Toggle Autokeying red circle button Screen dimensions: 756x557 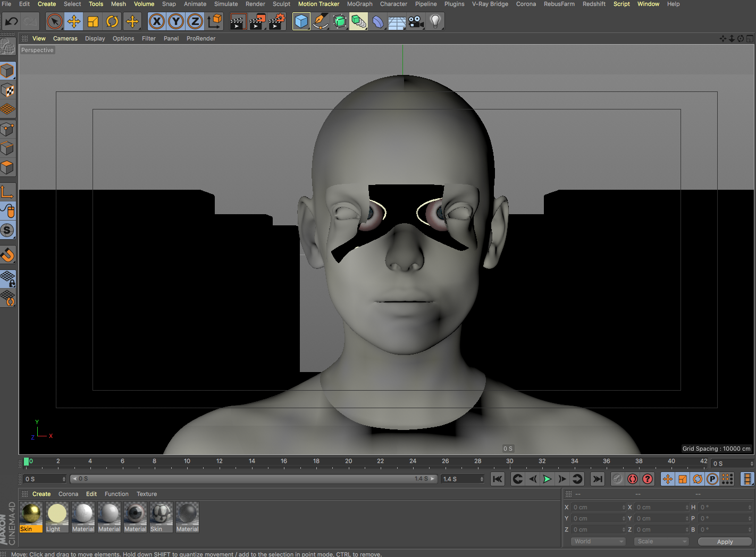coord(632,479)
